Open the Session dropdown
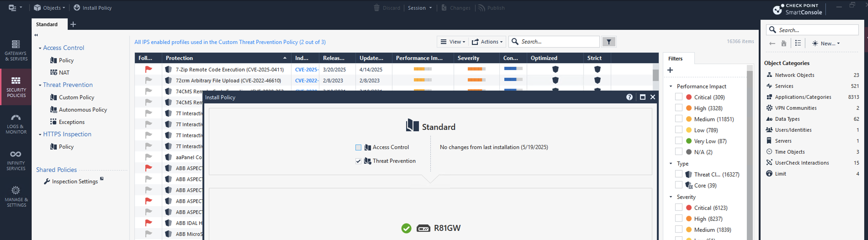The height and width of the screenshot is (240, 868). point(420,8)
